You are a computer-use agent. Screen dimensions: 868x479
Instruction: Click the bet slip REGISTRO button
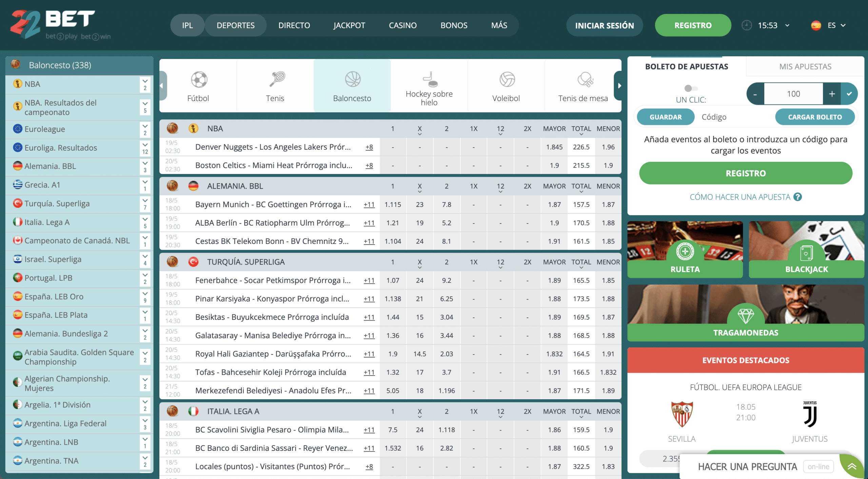[x=746, y=173]
